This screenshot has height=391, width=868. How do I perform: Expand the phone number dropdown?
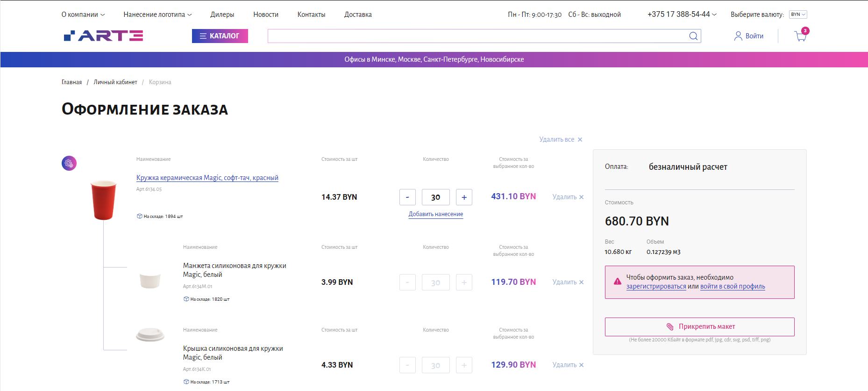[x=682, y=14]
